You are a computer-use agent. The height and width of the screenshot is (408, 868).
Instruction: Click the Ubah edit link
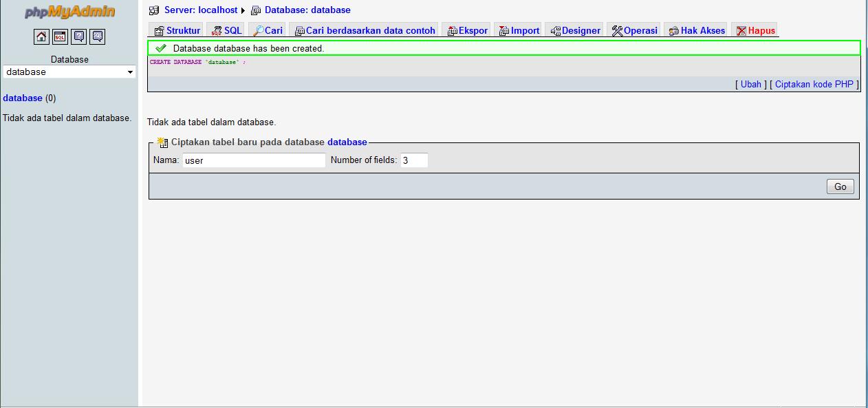[x=750, y=84]
